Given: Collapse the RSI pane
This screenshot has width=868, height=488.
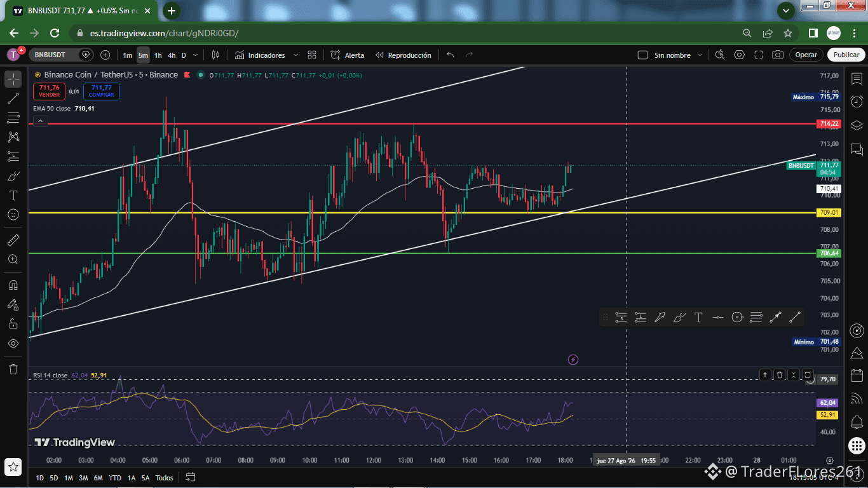Looking at the screenshot, I should tap(794, 375).
